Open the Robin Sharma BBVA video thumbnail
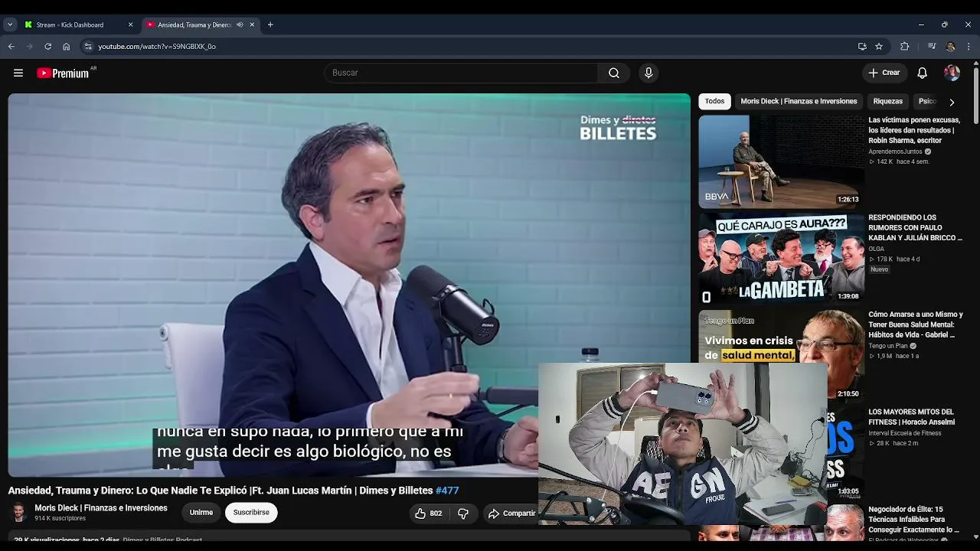This screenshot has height=551, width=980. [x=781, y=161]
